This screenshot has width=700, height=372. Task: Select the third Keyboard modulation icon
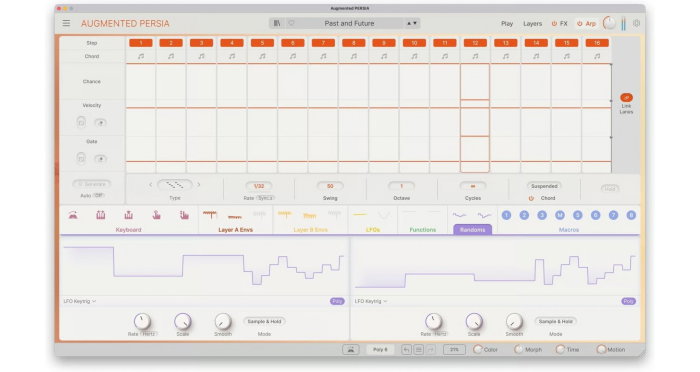coord(129,215)
